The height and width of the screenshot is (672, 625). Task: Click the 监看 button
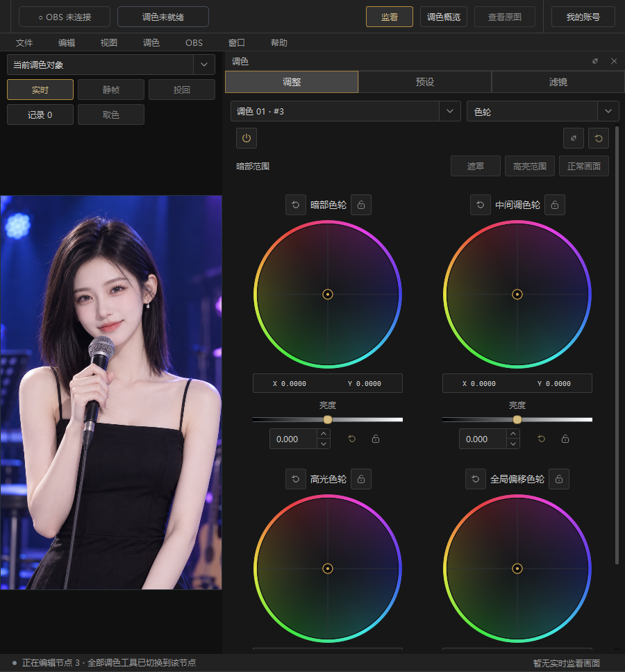click(x=390, y=17)
